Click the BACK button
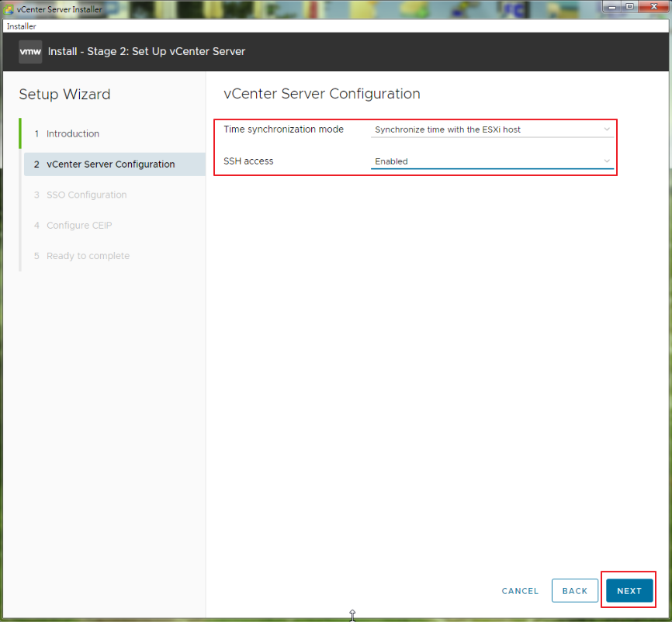The image size is (672, 622). 575,590
